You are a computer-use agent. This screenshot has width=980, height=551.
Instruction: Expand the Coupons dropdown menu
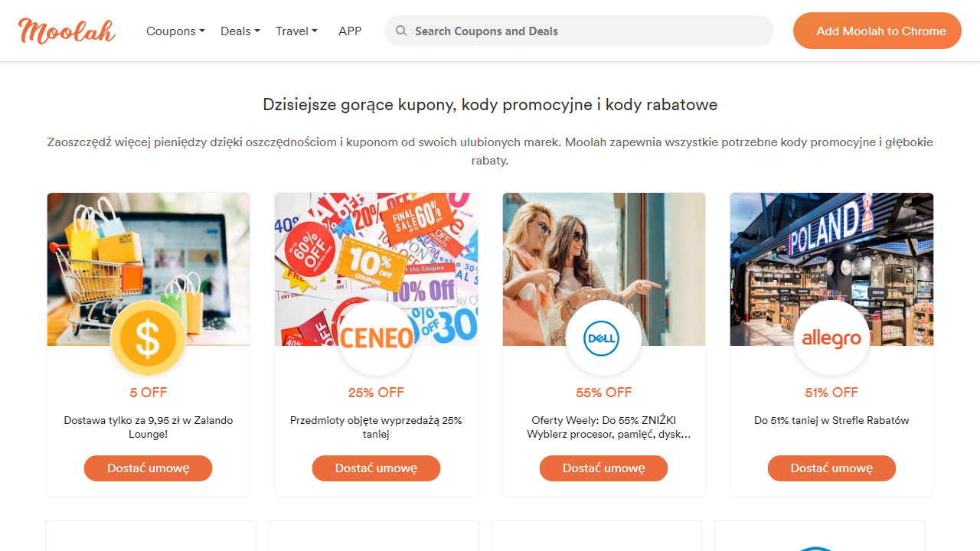[175, 31]
